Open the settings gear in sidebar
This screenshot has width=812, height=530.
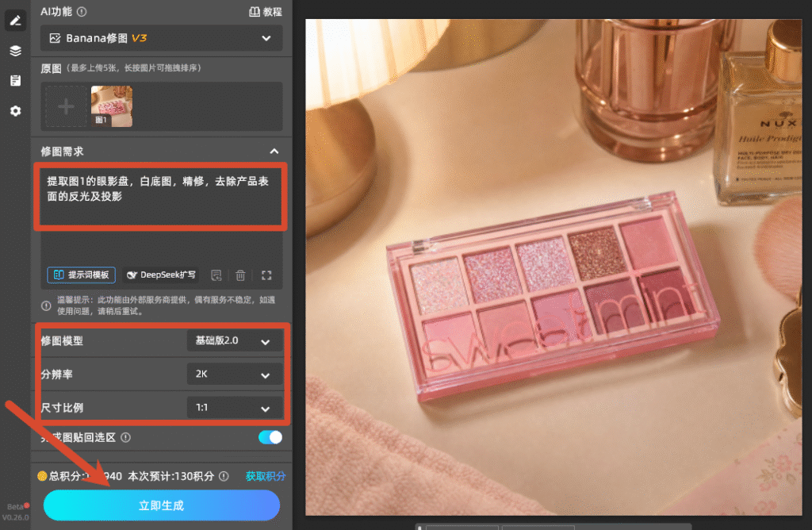click(16, 111)
